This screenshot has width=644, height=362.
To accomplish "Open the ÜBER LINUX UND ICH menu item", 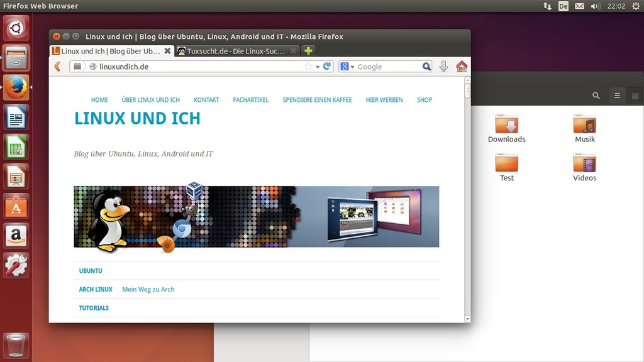I will (x=150, y=100).
